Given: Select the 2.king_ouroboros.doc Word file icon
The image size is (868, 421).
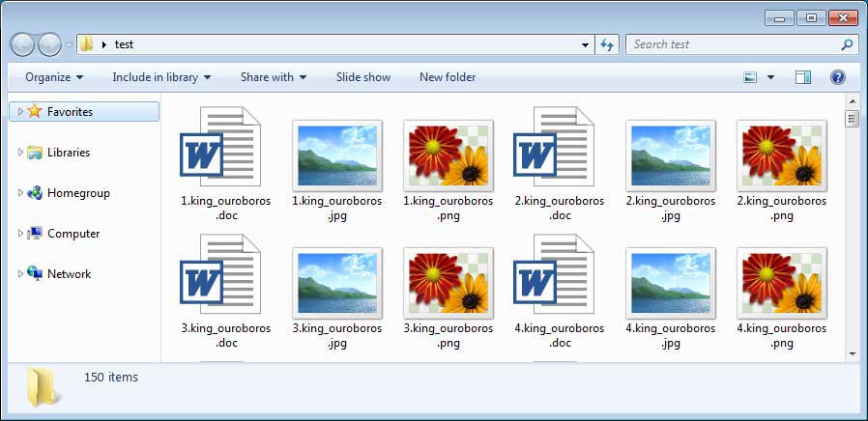Looking at the screenshot, I should click(554, 147).
